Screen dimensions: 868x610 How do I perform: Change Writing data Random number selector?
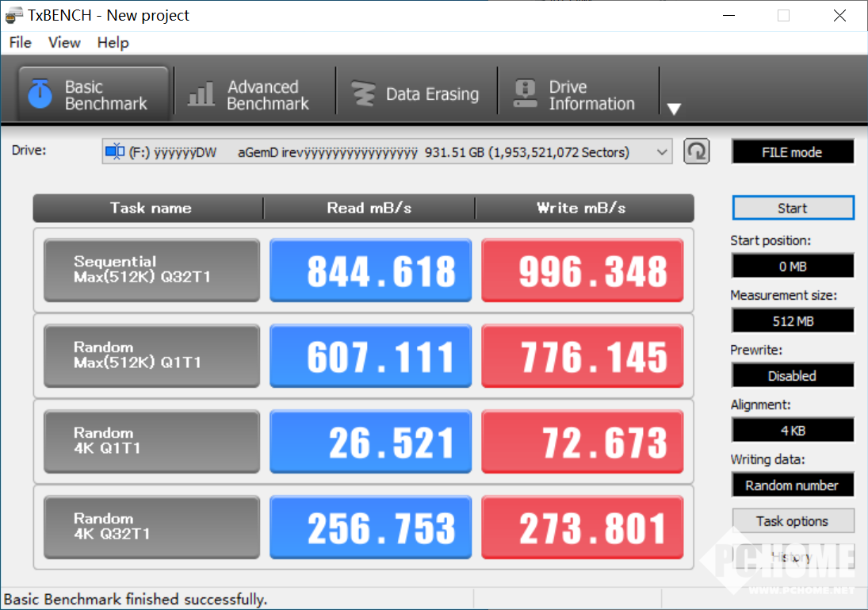(x=792, y=485)
